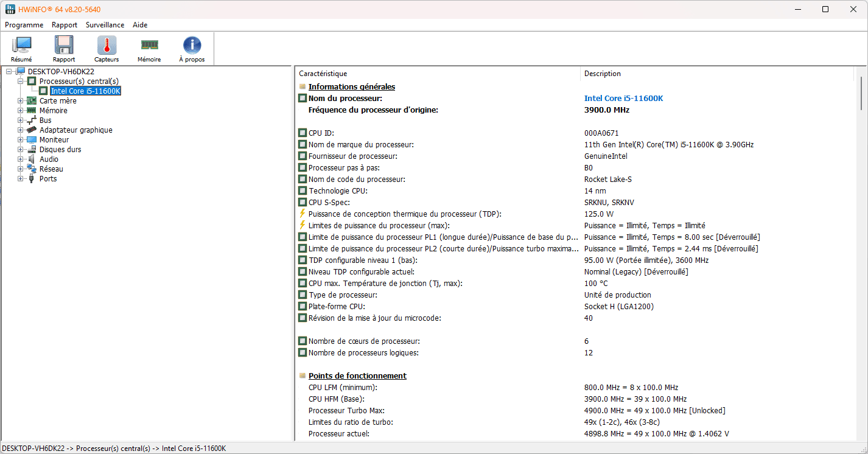868x454 pixels.
Task: Click the Informations générales section icon
Action: 303,87
